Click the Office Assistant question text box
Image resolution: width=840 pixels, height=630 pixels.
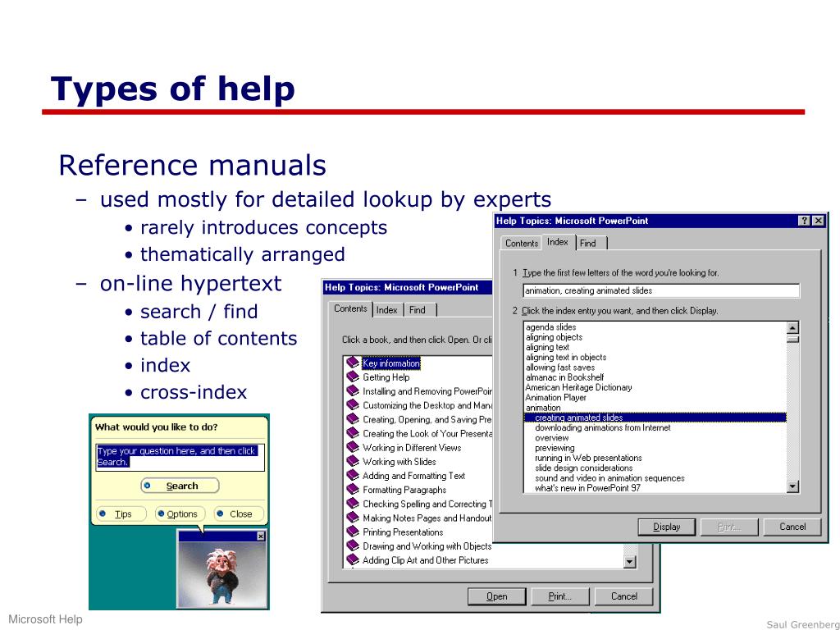(x=180, y=457)
